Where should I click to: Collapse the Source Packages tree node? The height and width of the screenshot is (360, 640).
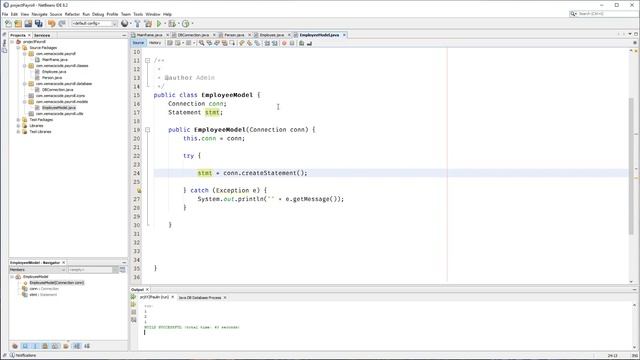(x=18, y=48)
